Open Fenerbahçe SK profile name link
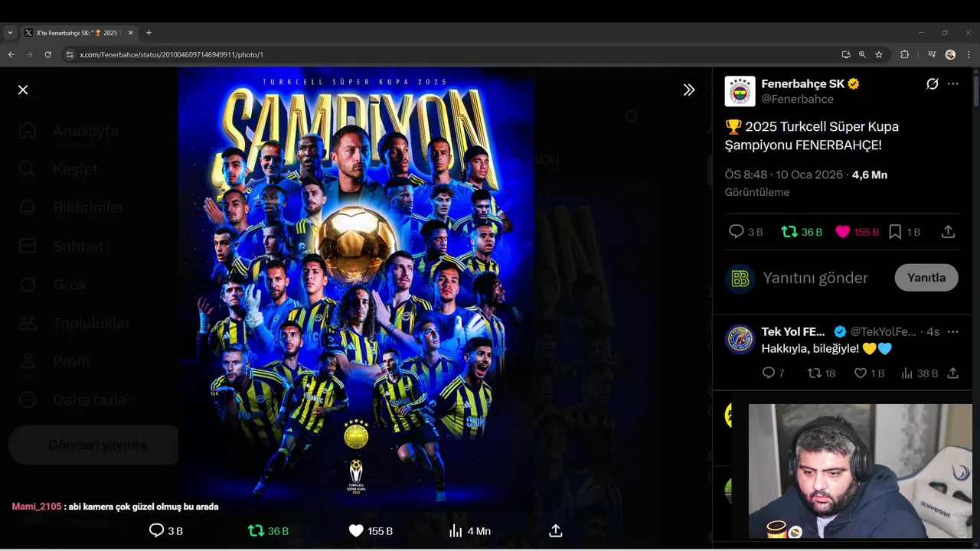 pyautogui.click(x=802, y=83)
